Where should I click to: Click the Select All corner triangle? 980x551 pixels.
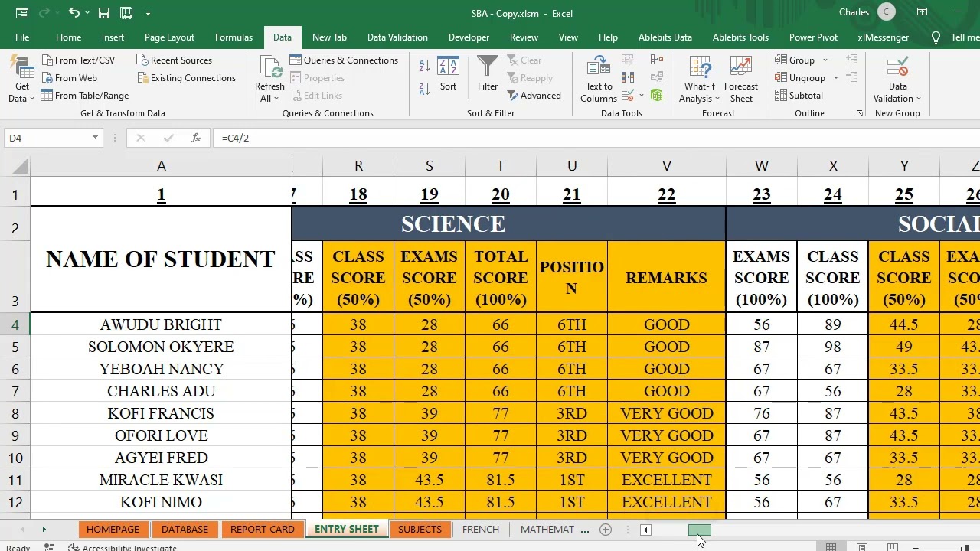[x=21, y=166]
